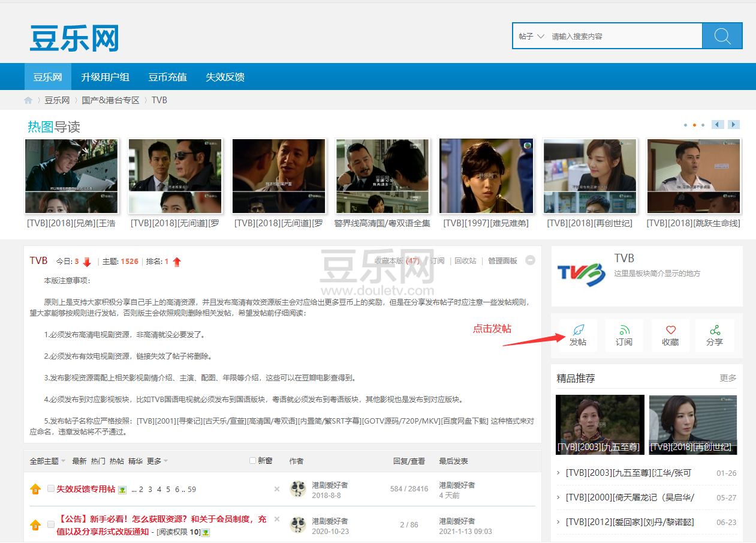756x543 pixels.
Task: Filter threads by 最新
Action: pos(79,461)
